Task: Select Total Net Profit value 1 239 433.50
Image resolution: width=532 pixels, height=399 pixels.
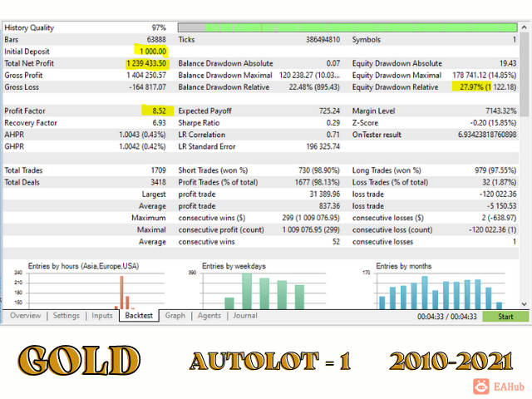Action: coord(146,63)
